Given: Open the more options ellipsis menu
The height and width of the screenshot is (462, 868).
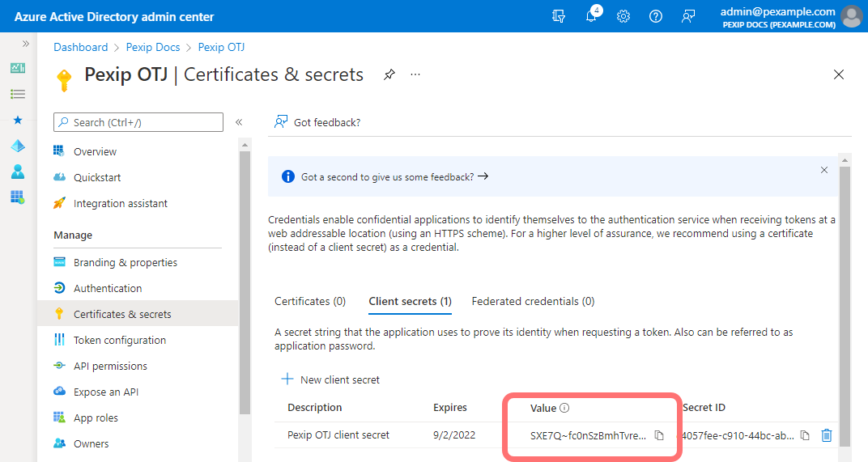Looking at the screenshot, I should click(415, 74).
